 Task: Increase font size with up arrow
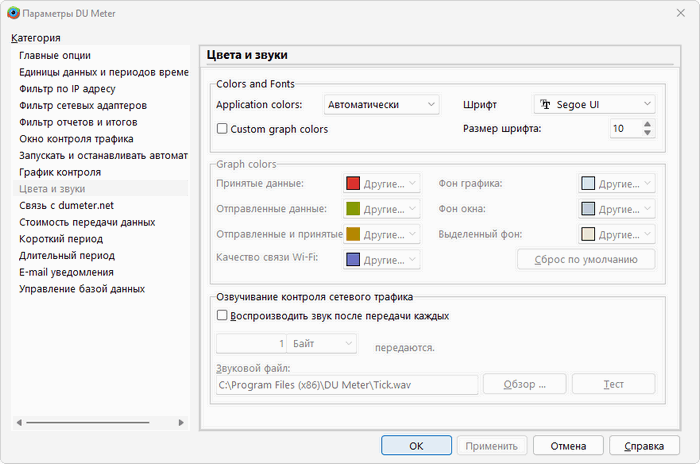pyautogui.click(x=647, y=124)
